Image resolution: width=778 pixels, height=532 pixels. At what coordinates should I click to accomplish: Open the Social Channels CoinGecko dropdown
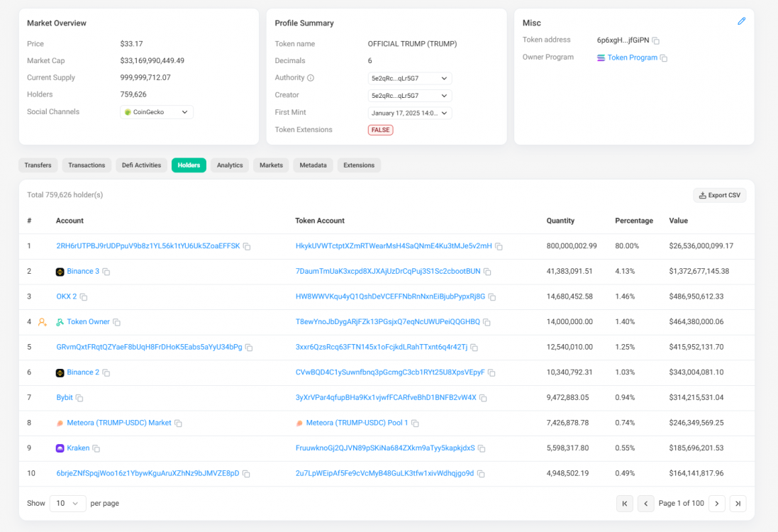tap(157, 112)
